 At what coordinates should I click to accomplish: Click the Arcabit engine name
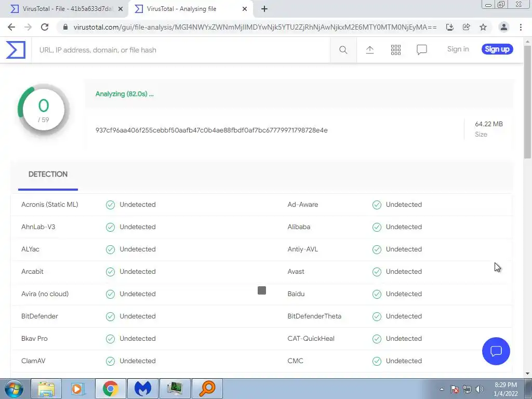[x=32, y=272]
